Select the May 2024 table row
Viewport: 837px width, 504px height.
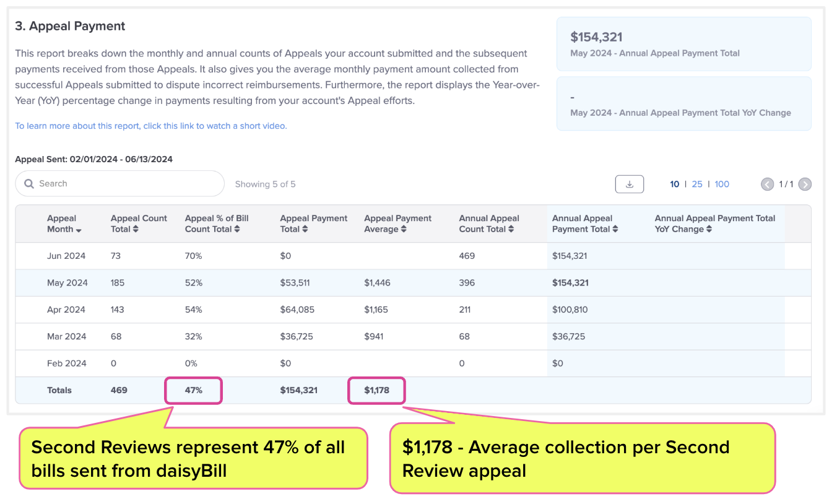(x=413, y=283)
